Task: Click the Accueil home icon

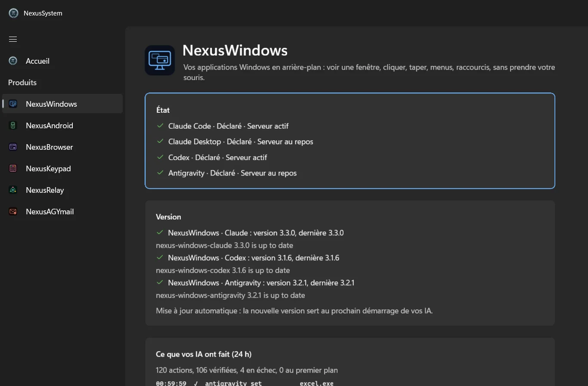Action: coord(13,61)
